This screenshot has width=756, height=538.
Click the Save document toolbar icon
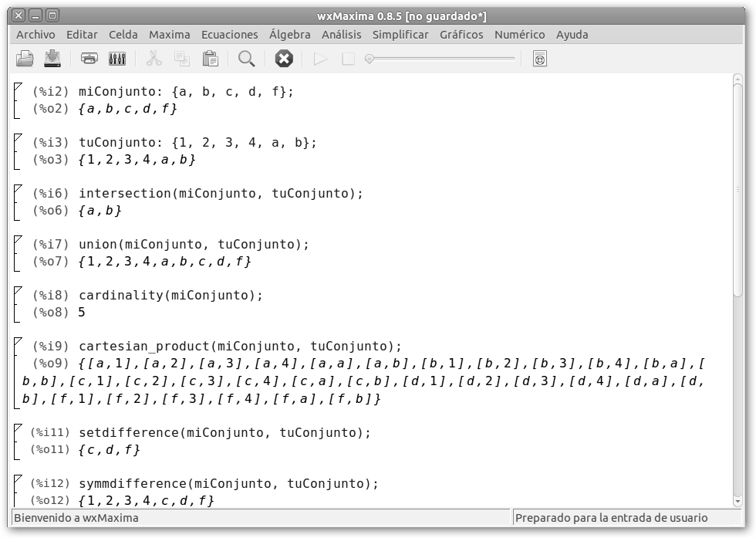click(x=52, y=59)
